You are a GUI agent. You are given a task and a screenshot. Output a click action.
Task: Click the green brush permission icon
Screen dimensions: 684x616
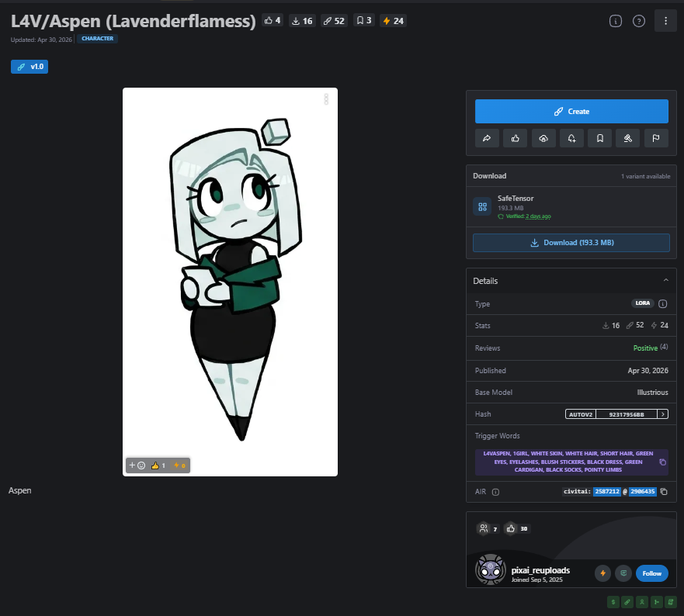coord(627,602)
